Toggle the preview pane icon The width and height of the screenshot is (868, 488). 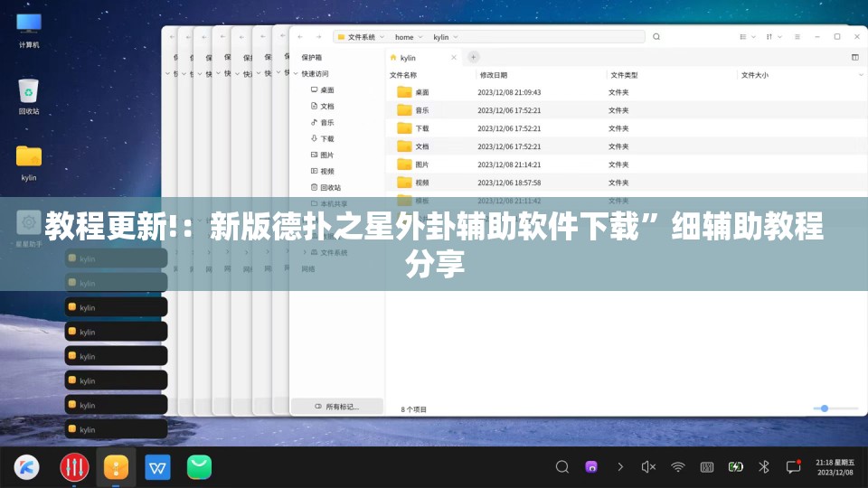pyautogui.click(x=855, y=57)
